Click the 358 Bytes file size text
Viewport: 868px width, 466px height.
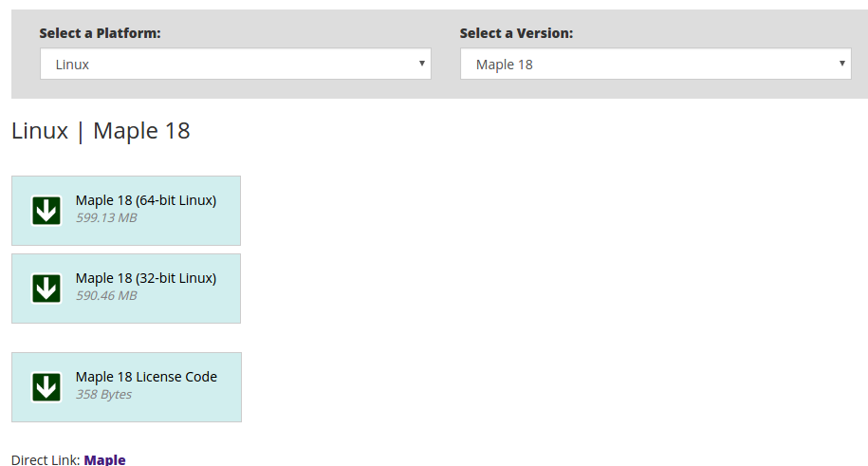pyautogui.click(x=103, y=395)
